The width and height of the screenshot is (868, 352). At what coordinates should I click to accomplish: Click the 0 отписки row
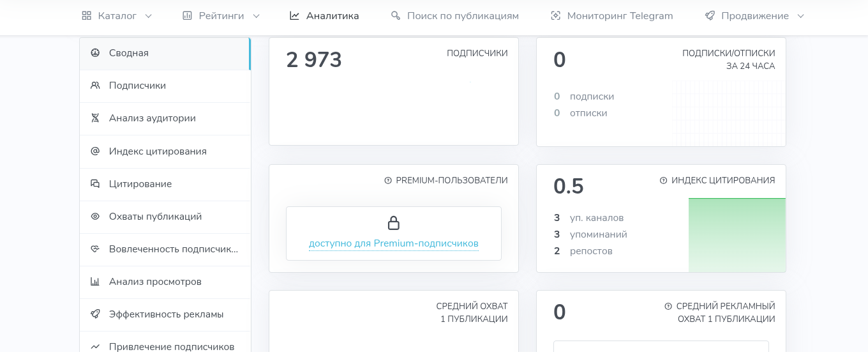[581, 113]
